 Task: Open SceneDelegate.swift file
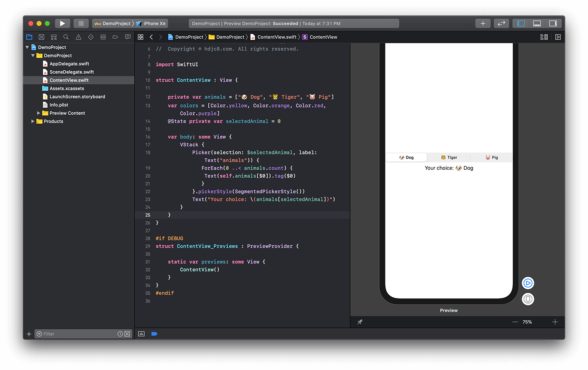(x=71, y=72)
